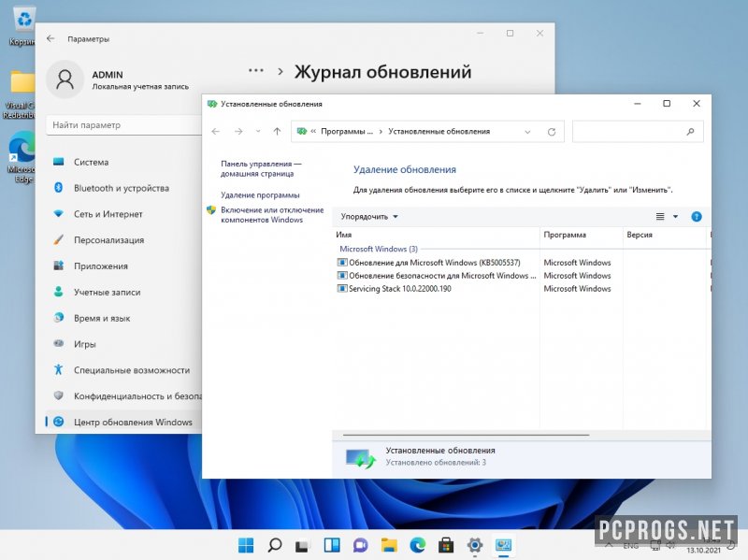Viewport: 748px width, 560px height.
Task: Open Приложения in Settings sidebar
Action: pyautogui.click(x=123, y=266)
